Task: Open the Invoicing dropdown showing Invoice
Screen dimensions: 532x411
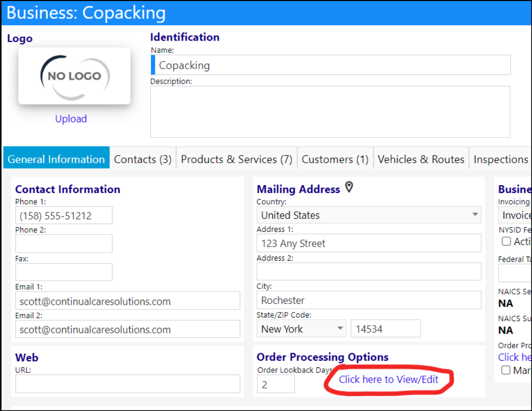Action: 515,215
